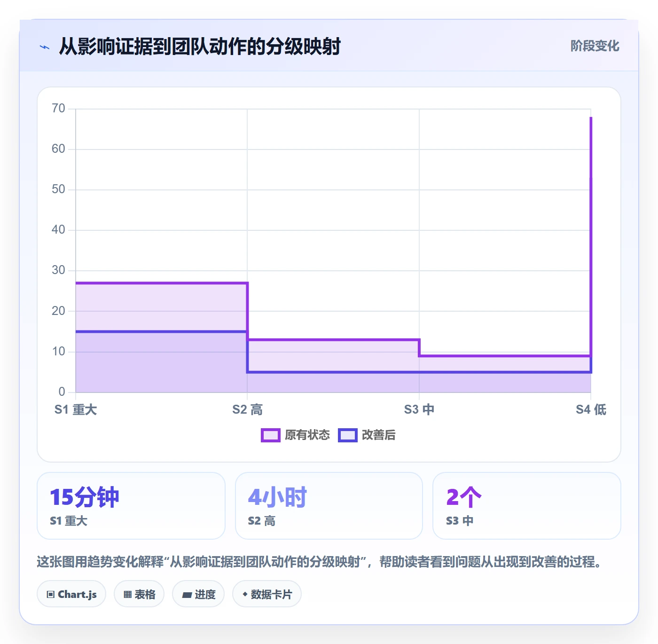Click the S1 重大 caption under 15分钟

pos(69,521)
